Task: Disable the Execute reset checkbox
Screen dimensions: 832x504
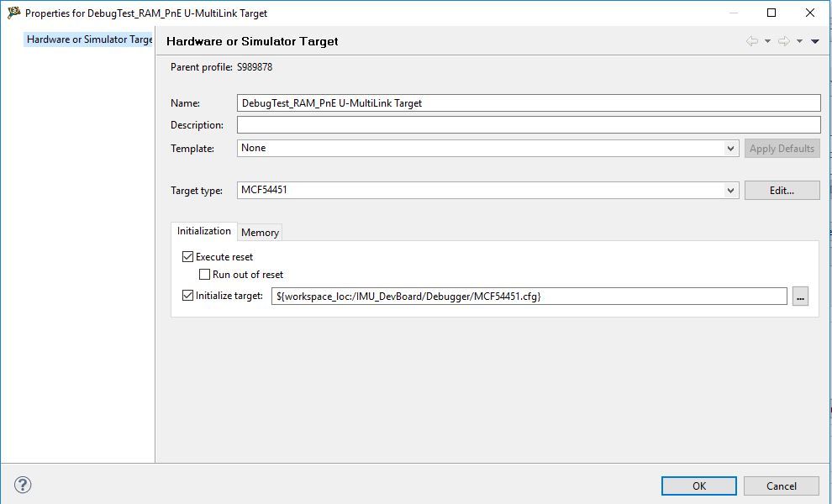Action: coord(187,257)
